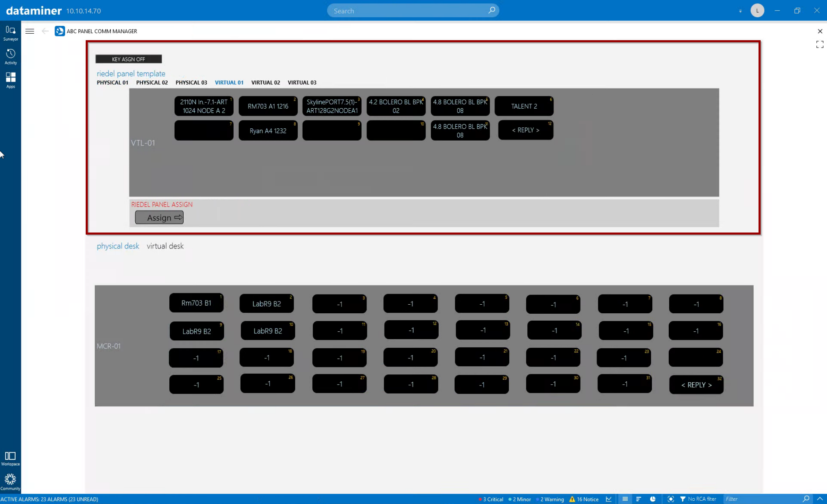Screen dimensions: 827x504
Task: Switch to the PHYSICAL 02 tab
Action: coord(152,82)
